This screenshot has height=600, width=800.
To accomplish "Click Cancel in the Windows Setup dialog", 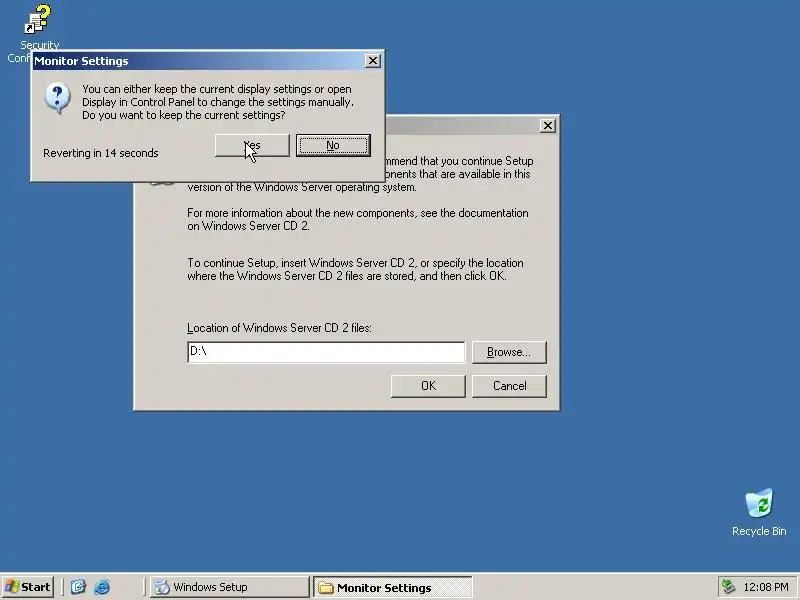I will (x=509, y=386).
